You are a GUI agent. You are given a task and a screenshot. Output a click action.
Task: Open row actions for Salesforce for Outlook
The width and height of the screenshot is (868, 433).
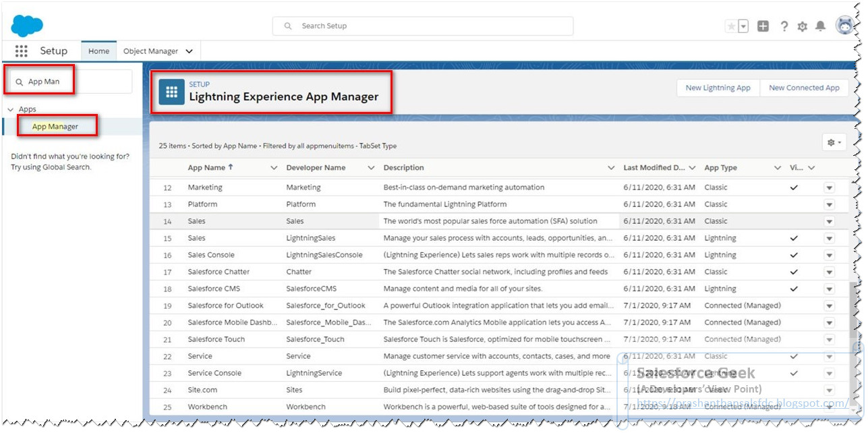[x=829, y=306]
